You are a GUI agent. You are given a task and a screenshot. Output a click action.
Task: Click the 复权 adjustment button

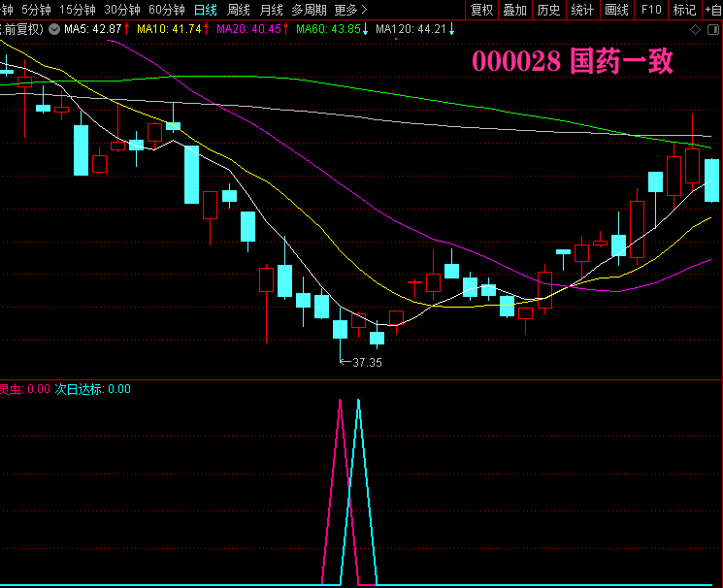pyautogui.click(x=482, y=10)
